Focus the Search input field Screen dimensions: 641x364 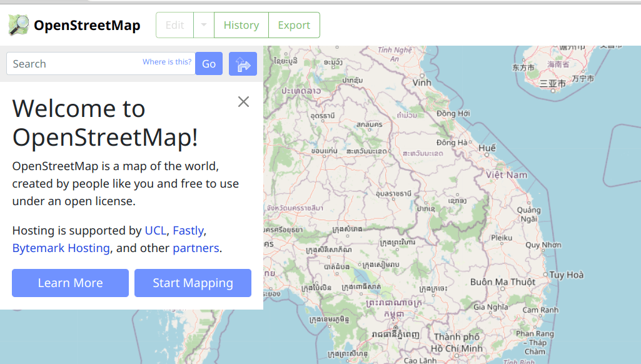101,63
